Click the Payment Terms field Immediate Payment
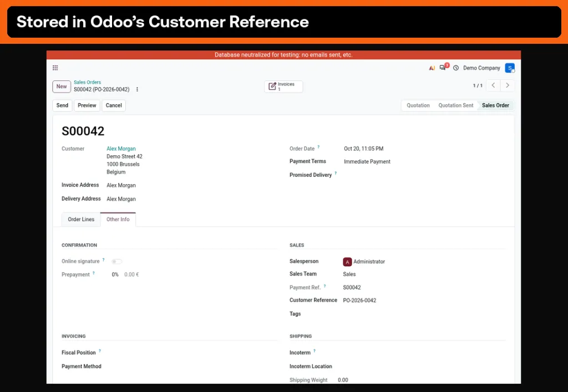Image resolution: width=568 pixels, height=392 pixels. coord(367,161)
